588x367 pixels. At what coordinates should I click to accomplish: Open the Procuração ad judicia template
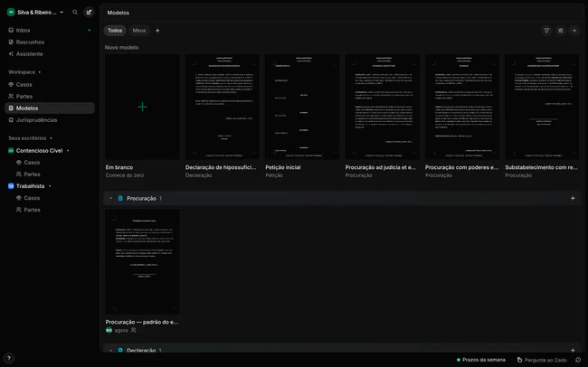click(382, 107)
